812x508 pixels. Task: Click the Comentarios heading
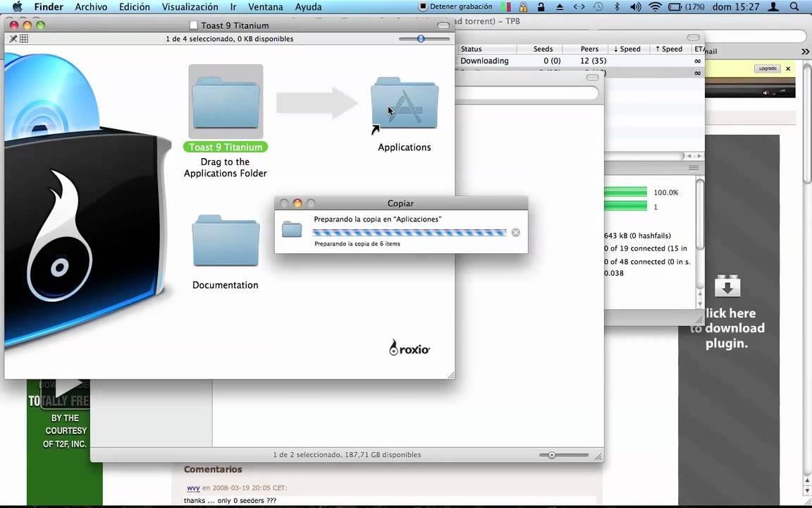[x=213, y=469]
